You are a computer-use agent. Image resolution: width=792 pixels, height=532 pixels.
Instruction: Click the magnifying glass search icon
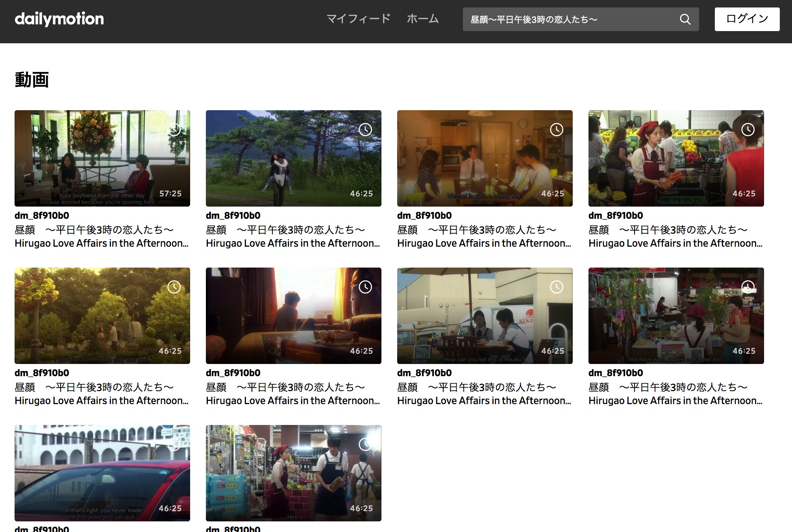tap(685, 19)
